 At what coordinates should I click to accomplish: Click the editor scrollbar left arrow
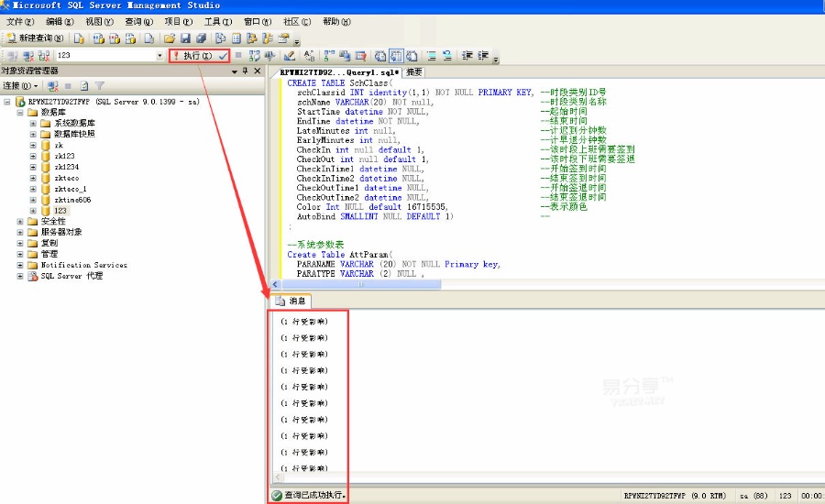point(275,285)
